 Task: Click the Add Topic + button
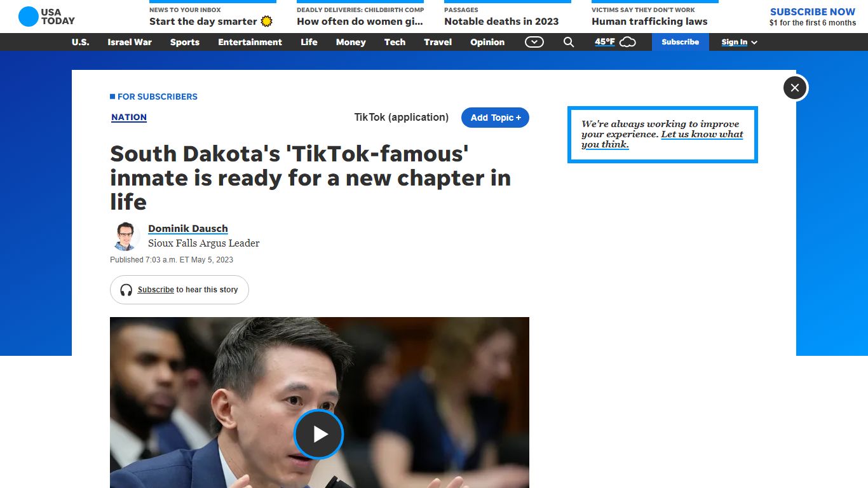(x=495, y=118)
